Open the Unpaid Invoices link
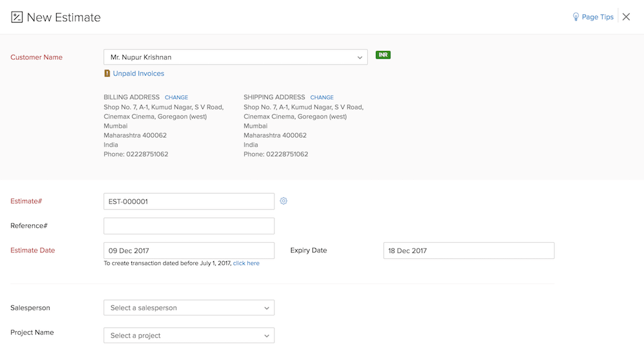Viewport: 644px width, 351px height. point(138,73)
